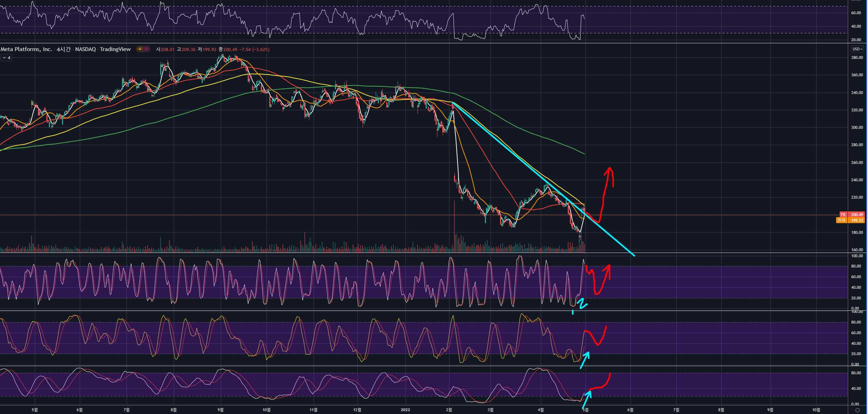Click the Meta Platforms, Inc. symbol title
Viewport: 868px width, 414px height.
(x=26, y=49)
